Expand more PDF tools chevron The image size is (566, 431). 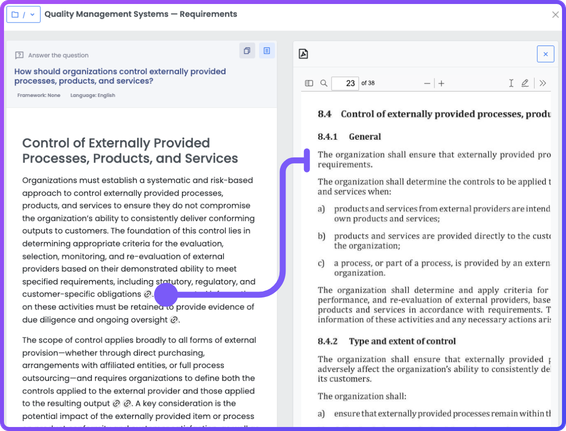[x=543, y=83]
